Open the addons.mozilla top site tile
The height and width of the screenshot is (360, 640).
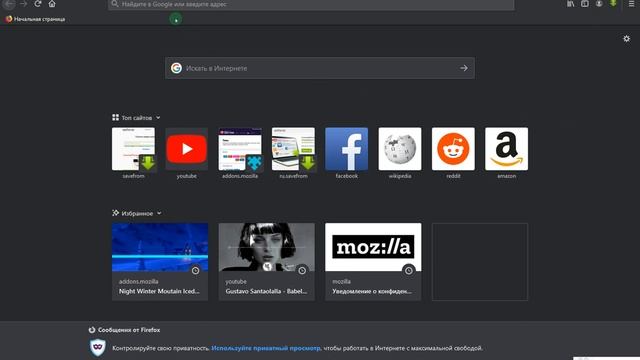pyautogui.click(x=240, y=153)
